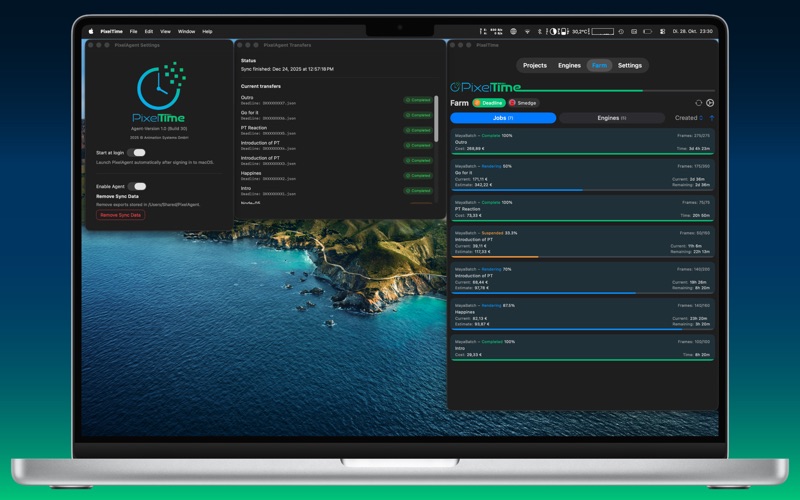Click the play icon in Farm header
800x500 pixels.
click(710, 103)
